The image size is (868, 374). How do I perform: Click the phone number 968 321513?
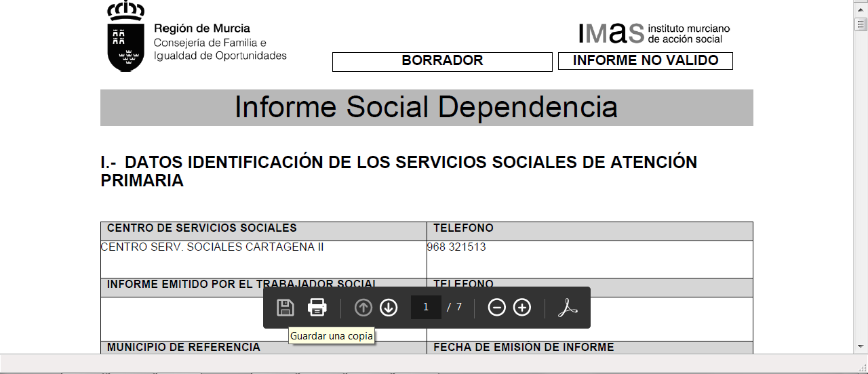[x=456, y=247]
